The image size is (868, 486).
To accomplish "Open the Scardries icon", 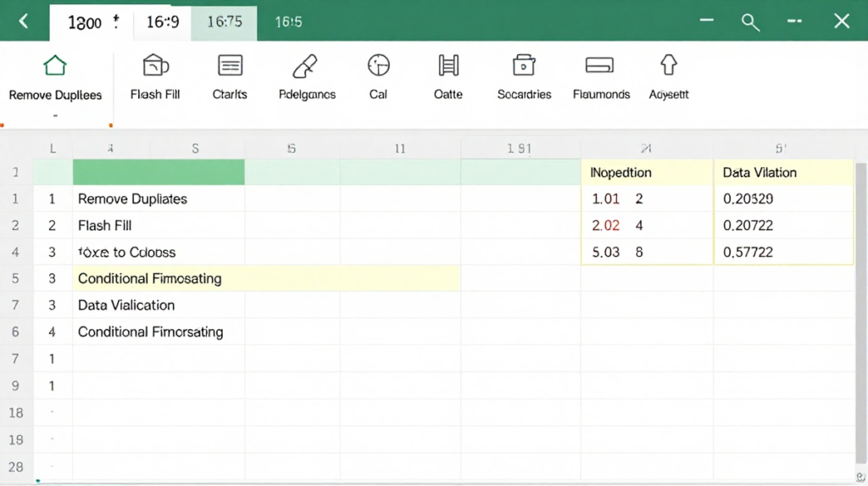I will click(x=524, y=64).
